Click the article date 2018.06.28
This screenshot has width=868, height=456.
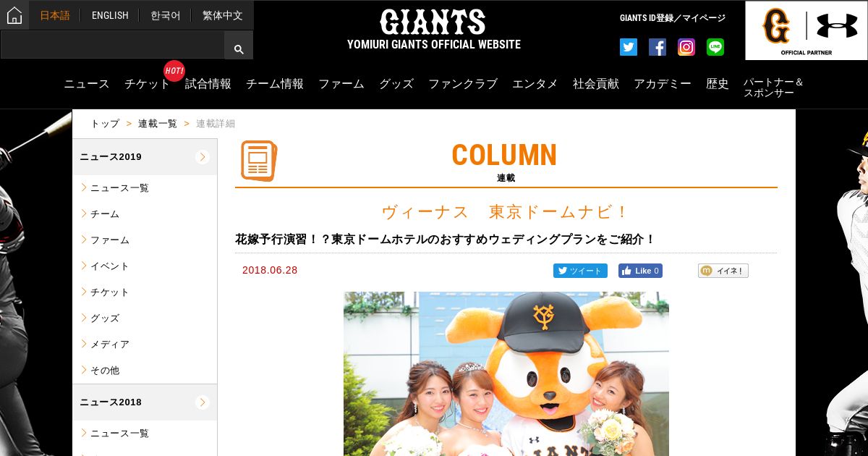click(270, 270)
